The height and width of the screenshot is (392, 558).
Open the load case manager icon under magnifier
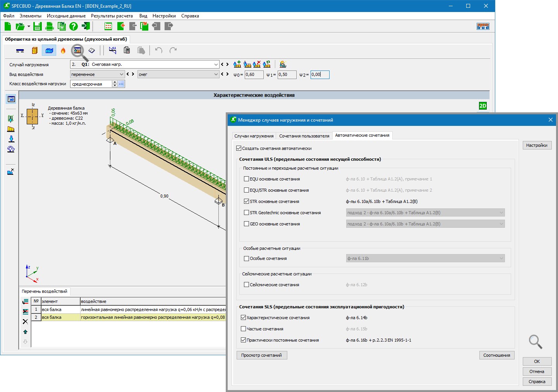pyautogui.click(x=77, y=50)
